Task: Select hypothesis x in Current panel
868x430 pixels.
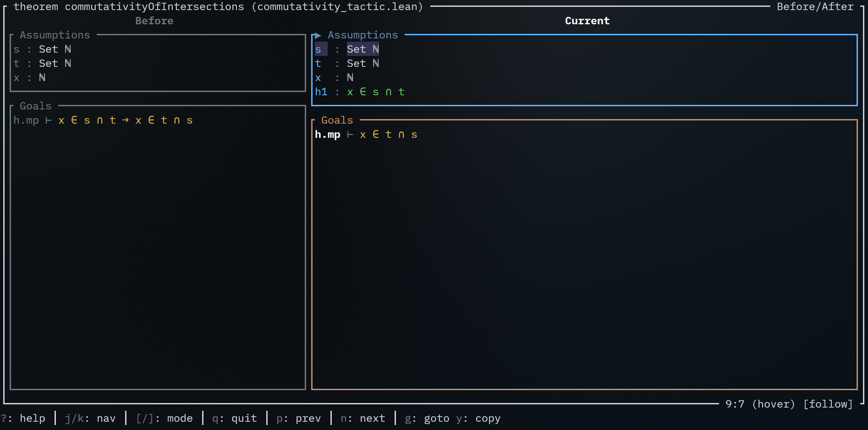Action: click(x=319, y=78)
